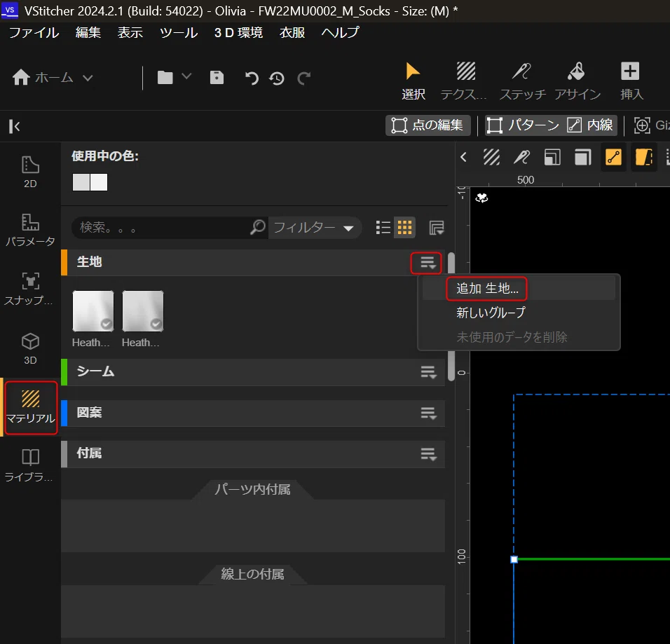Open the パラメータ sidebar panel
This screenshot has width=670, height=644.
tap(30, 230)
